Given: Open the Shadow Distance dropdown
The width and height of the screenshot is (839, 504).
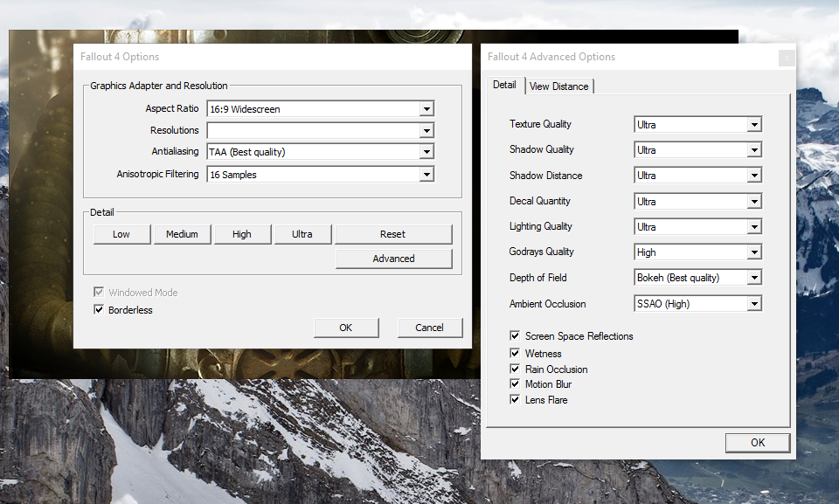Looking at the screenshot, I should click(x=697, y=176).
